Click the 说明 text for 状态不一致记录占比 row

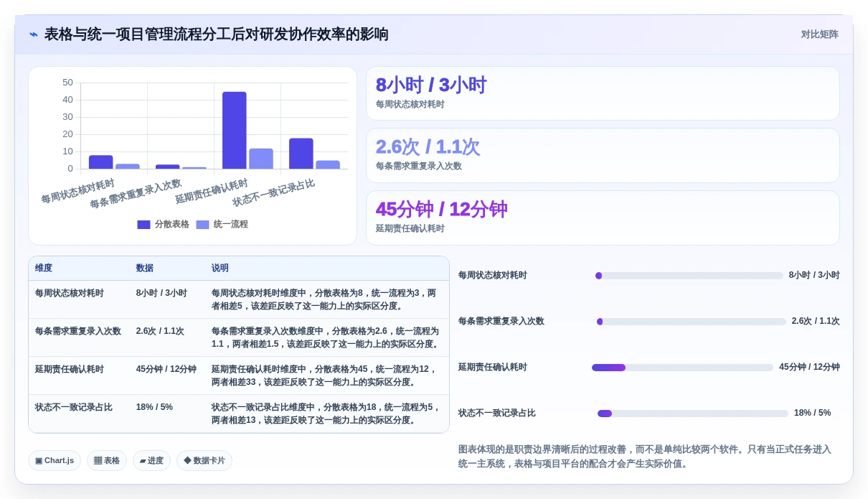click(326, 414)
